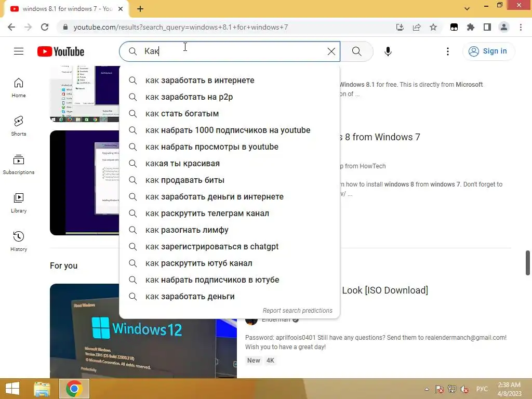Select suggestion как стать богатым
This screenshot has height=399, width=532.
[229, 113]
